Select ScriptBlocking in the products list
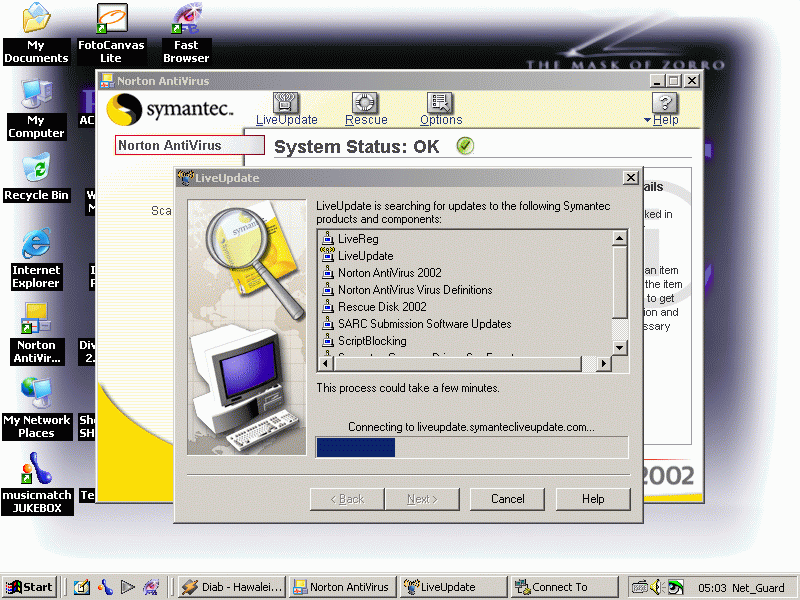 [x=372, y=341]
